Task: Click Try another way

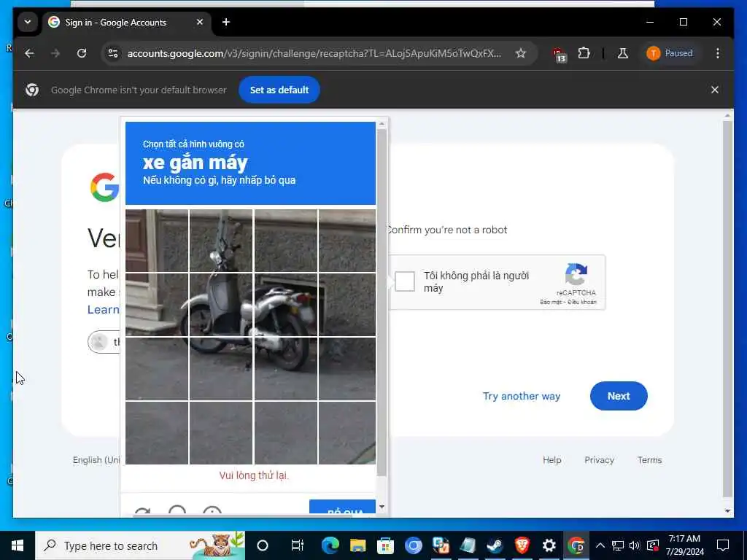Action: [x=521, y=396]
